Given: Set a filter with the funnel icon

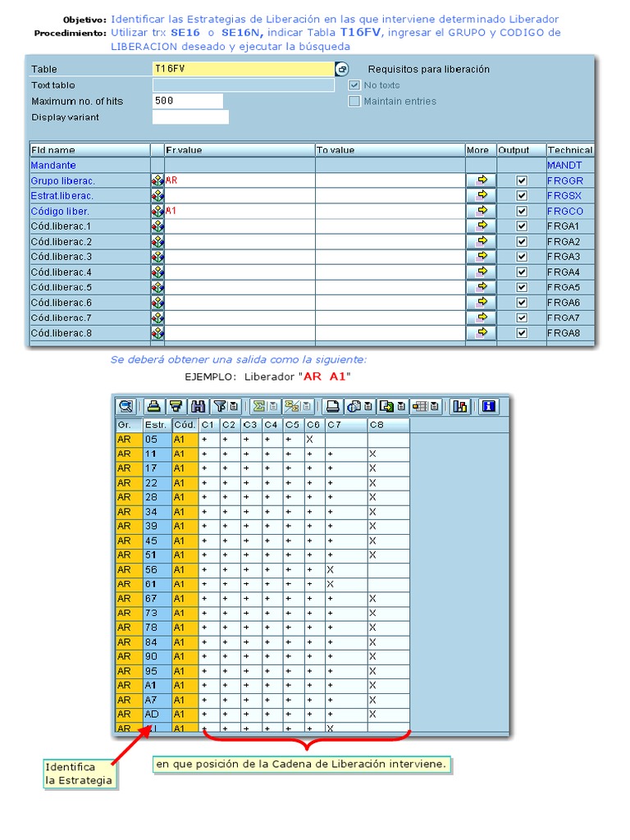Looking at the screenshot, I should tap(220, 407).
